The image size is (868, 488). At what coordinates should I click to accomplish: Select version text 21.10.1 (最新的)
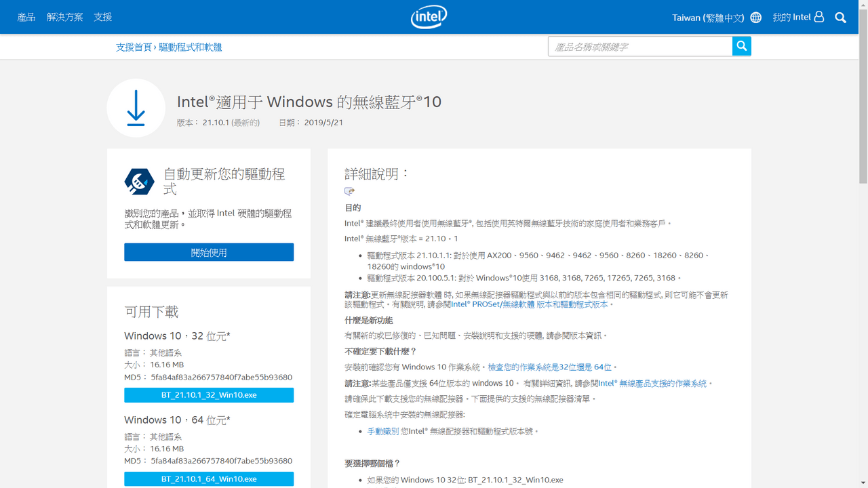tap(231, 123)
